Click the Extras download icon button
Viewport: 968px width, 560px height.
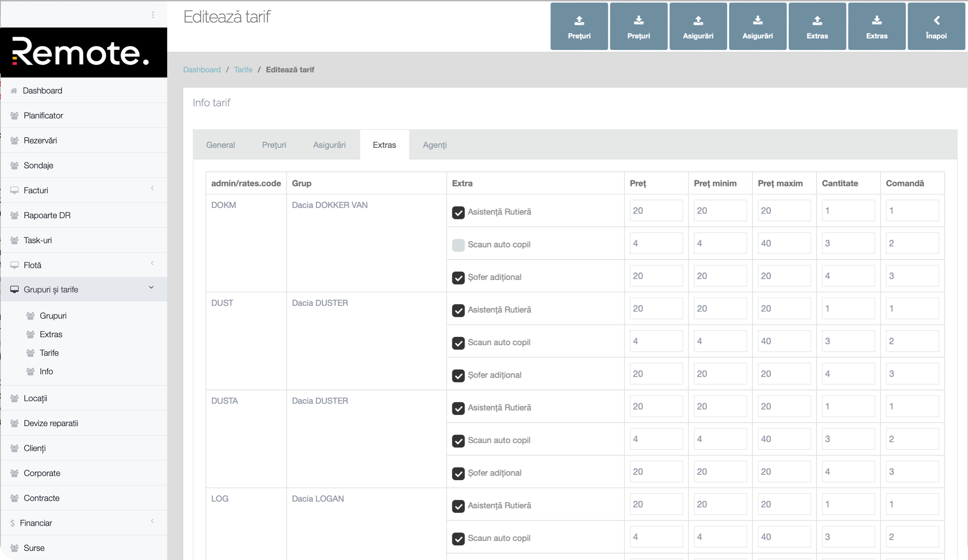coord(876,27)
